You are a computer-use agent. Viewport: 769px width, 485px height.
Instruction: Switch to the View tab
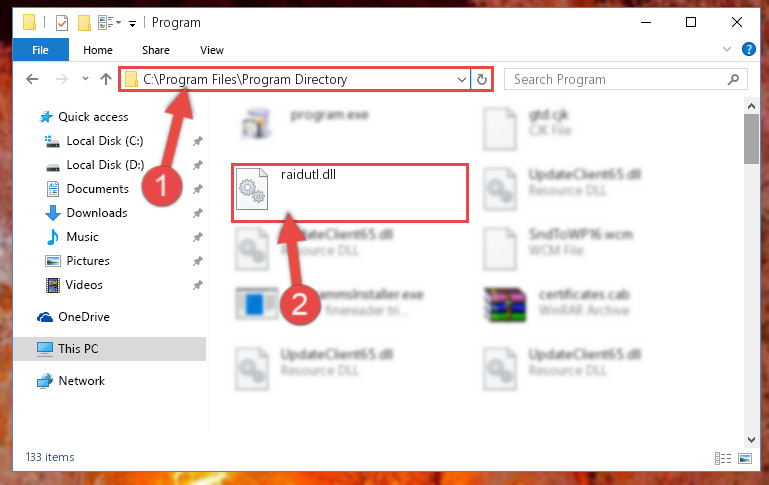(x=212, y=50)
